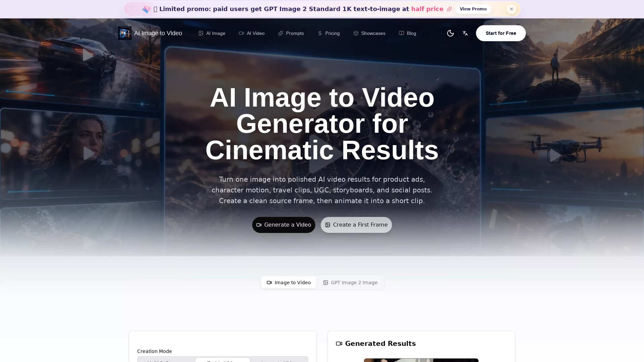Click the 'half price' promo text

click(427, 9)
